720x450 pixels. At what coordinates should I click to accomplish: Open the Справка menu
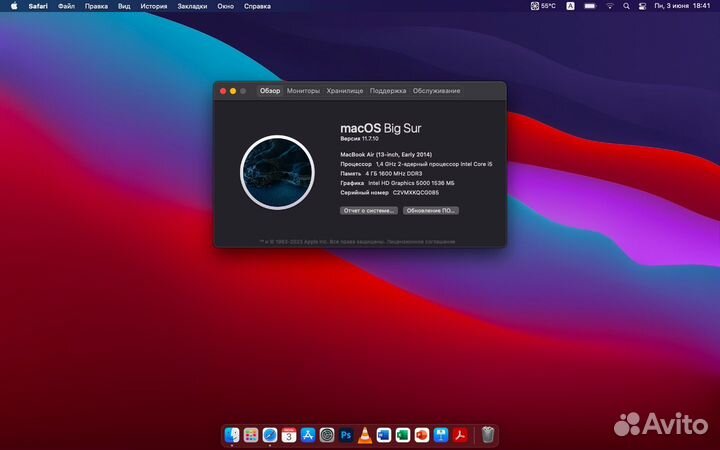(257, 6)
